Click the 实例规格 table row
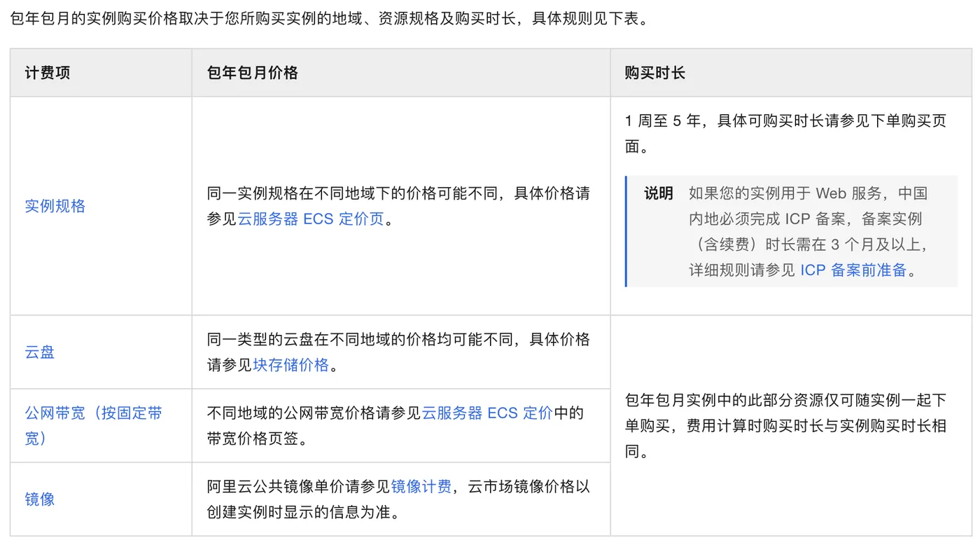Viewport: 980px width, 545px height. (100, 206)
